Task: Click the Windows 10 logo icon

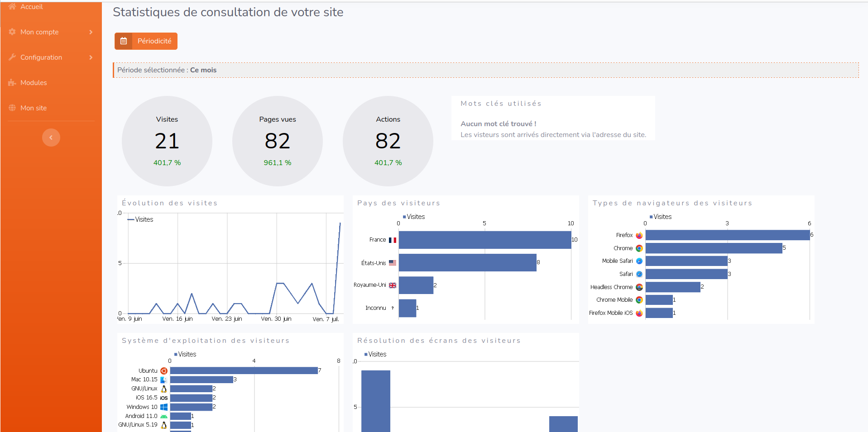Action: [x=164, y=407]
